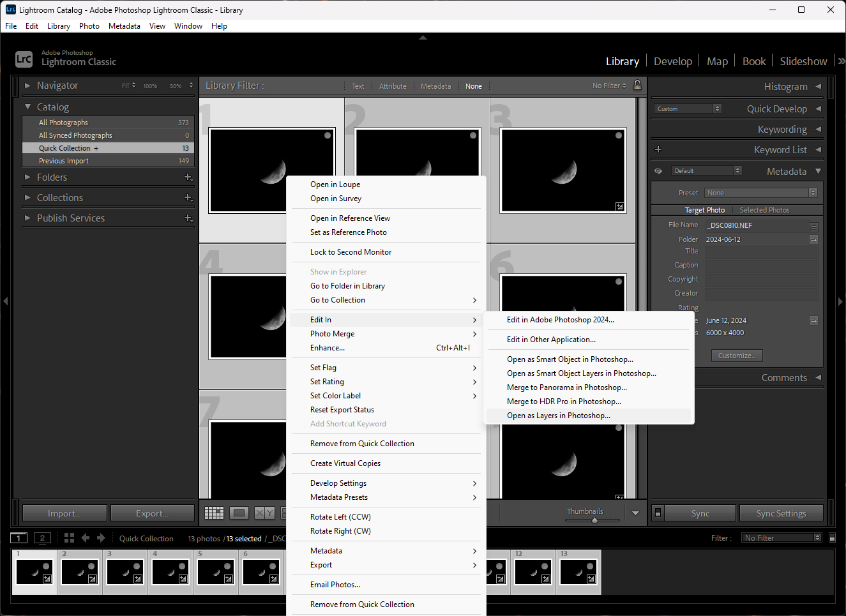Click the Import button
Screen dimensions: 846x616
[64, 513]
